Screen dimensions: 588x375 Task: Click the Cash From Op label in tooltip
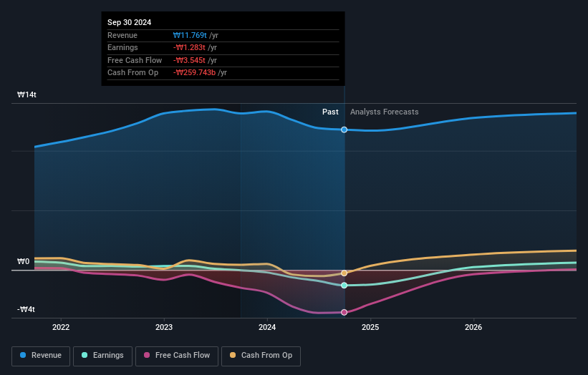pyautogui.click(x=132, y=73)
